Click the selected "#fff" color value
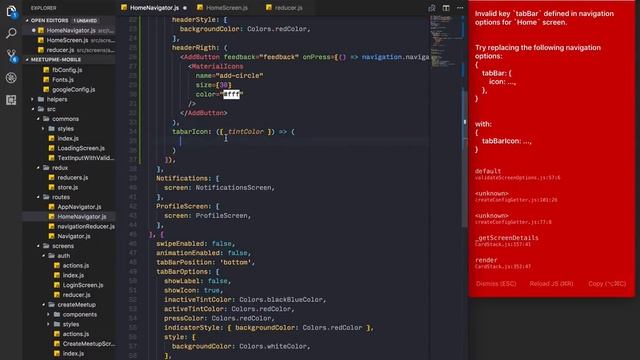 pyautogui.click(x=231, y=94)
